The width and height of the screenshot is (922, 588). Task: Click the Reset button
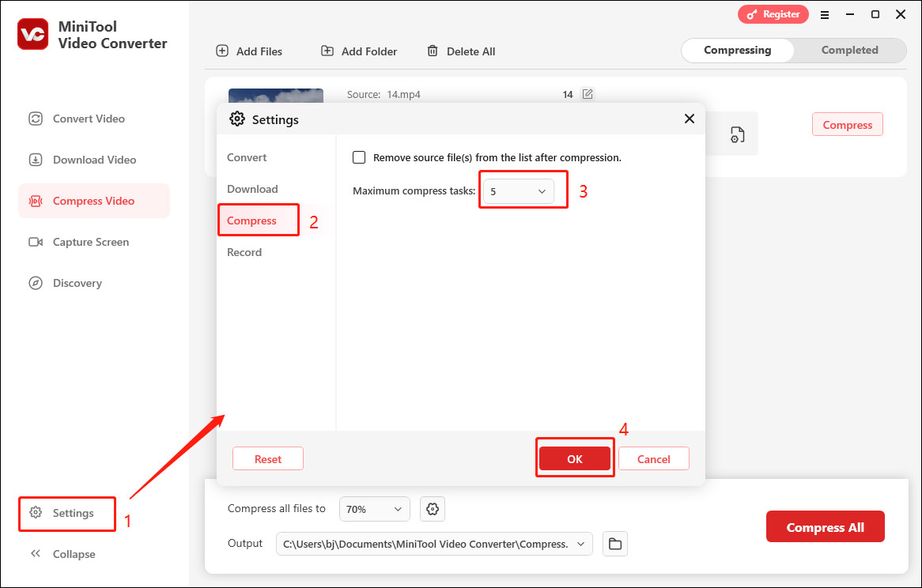[x=268, y=458]
